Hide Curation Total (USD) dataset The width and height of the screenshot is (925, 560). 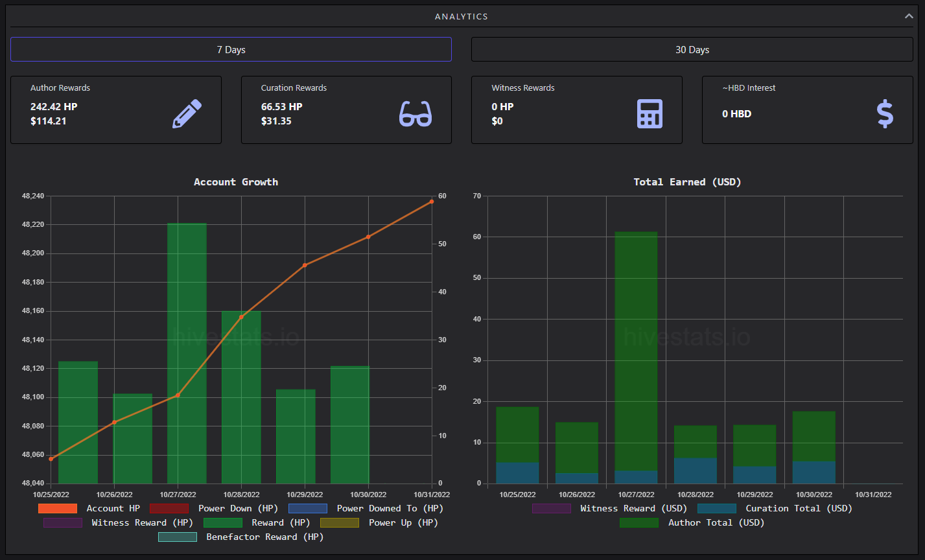(775, 509)
